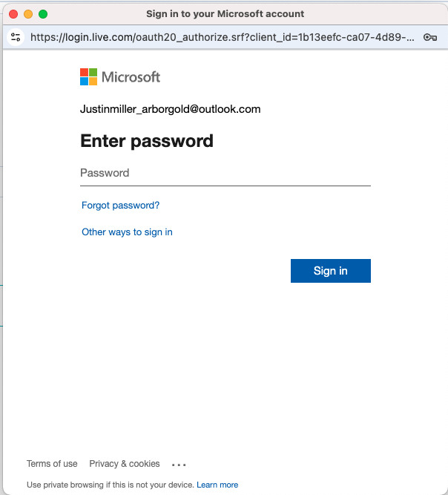Click the blue Sign in button
The width and height of the screenshot is (448, 495).
(331, 271)
